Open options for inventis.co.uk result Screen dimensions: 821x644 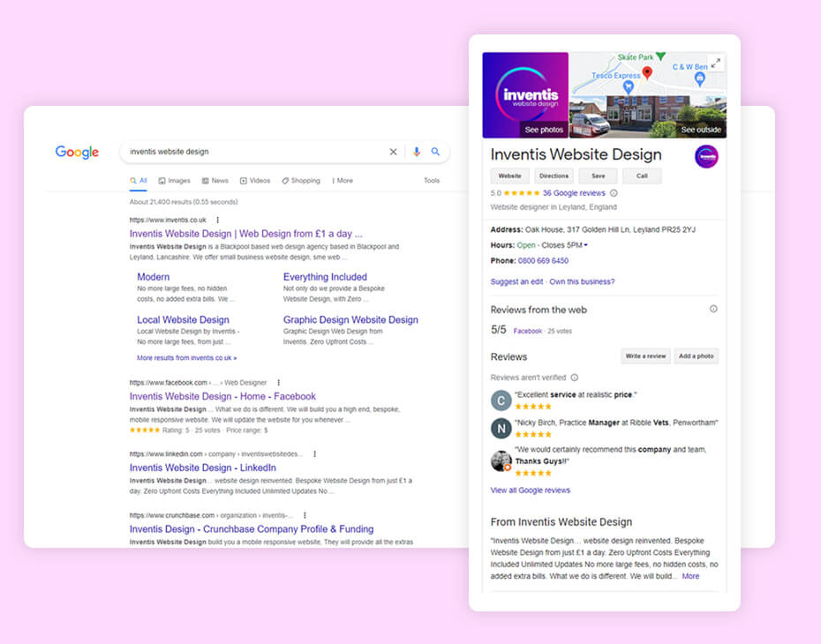pos(218,221)
